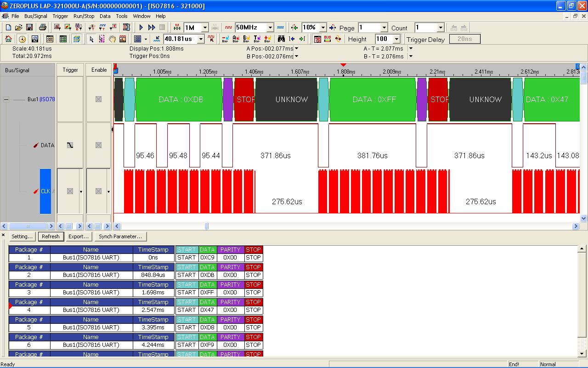The width and height of the screenshot is (588, 368).
Task: Click the zoom selection tool icon
Action: point(102,39)
